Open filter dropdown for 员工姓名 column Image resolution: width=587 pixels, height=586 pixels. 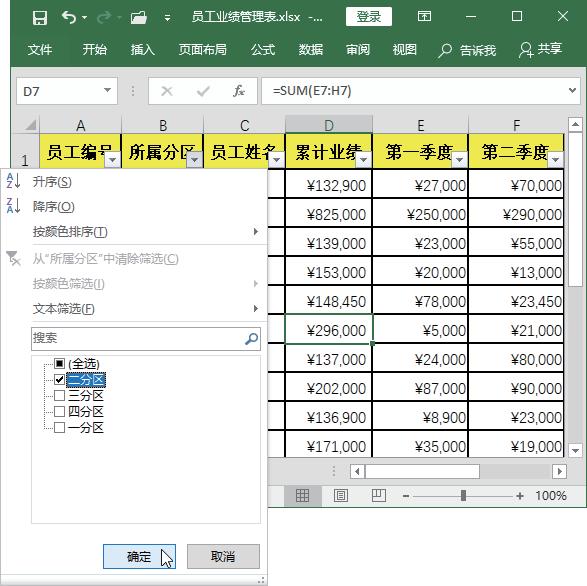tap(277, 161)
